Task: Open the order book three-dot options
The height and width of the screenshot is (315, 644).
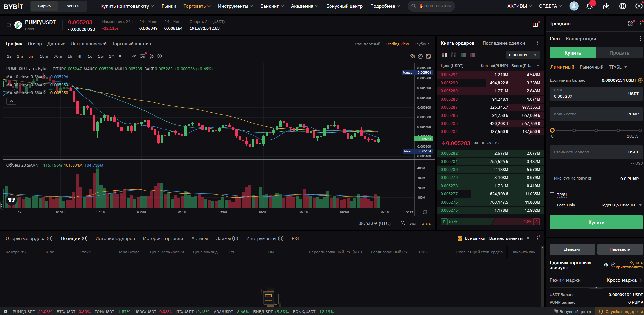Action: click(537, 43)
